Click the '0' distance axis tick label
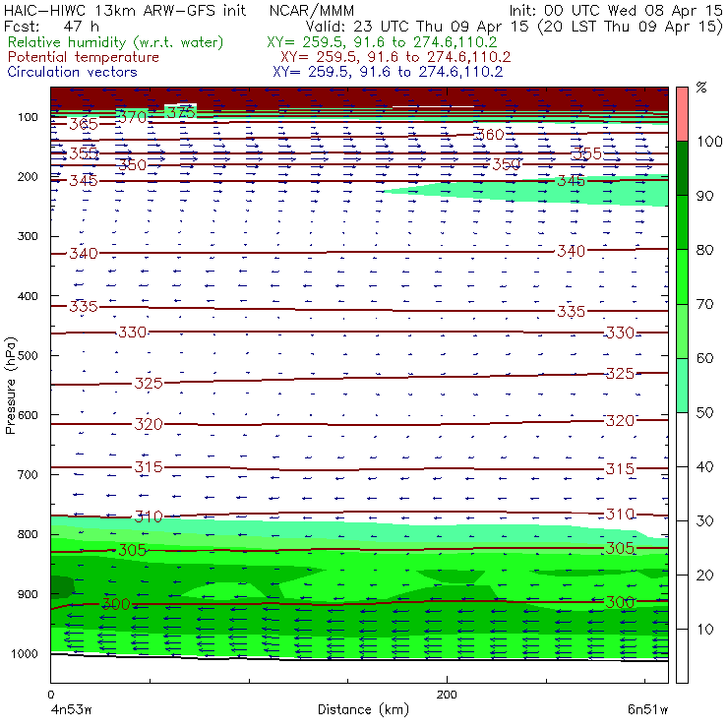Image resolution: width=728 pixels, height=728 pixels. click(x=51, y=695)
